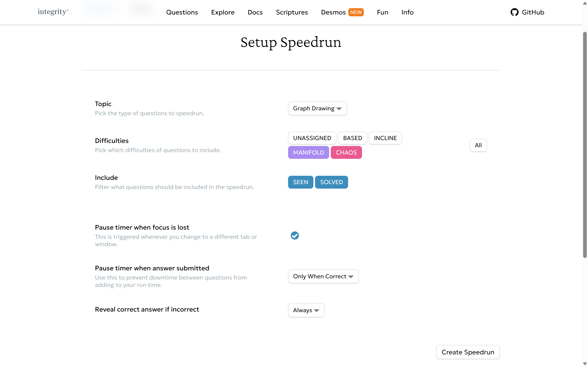Toggle the SOLVED include filter
Viewport: 588px width, 367px height.
(331, 182)
